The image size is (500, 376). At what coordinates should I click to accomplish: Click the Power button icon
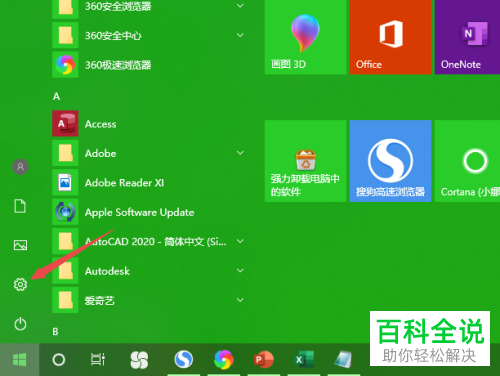point(20,324)
